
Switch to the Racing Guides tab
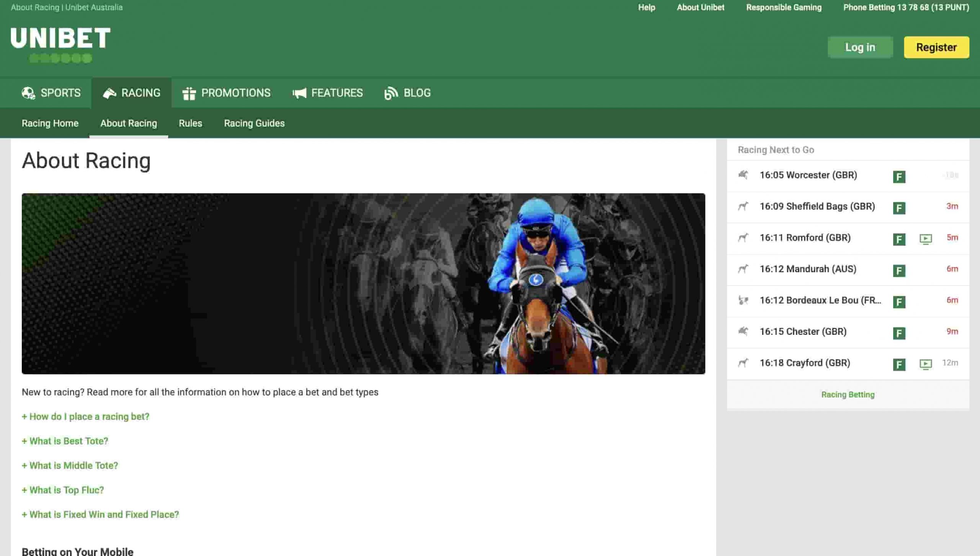click(x=254, y=123)
